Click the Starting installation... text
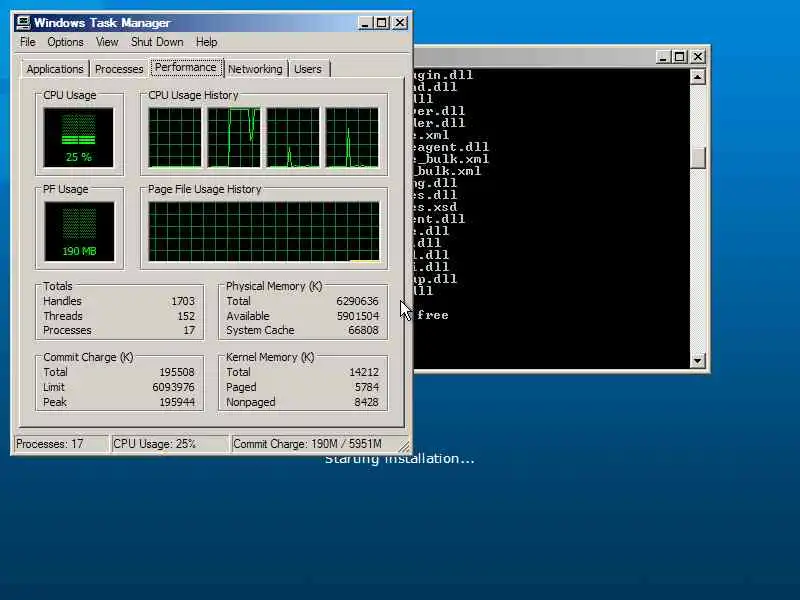 [399, 459]
